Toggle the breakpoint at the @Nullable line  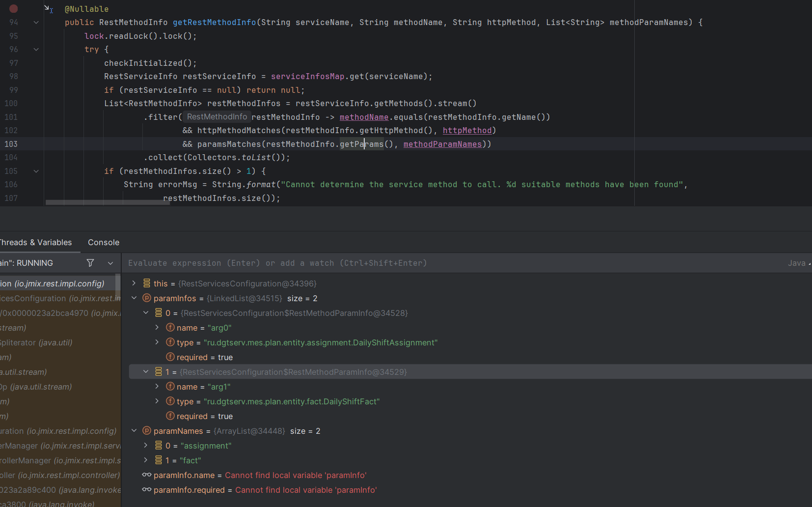coord(14,9)
